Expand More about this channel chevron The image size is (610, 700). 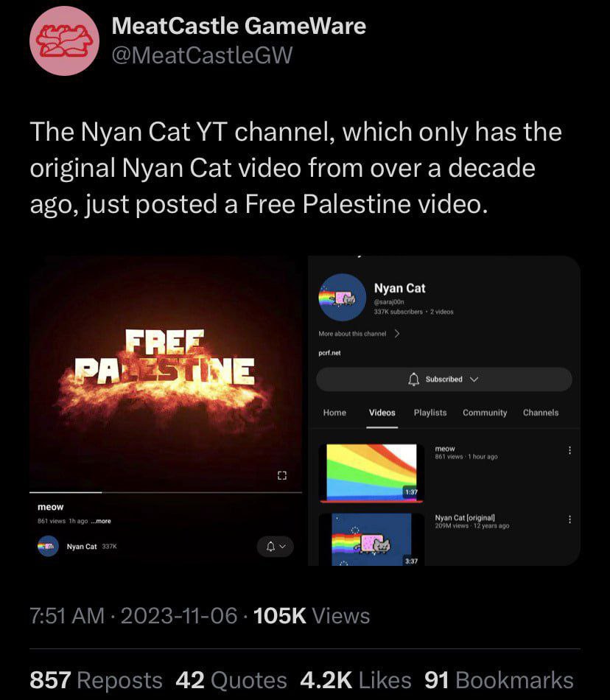(397, 334)
